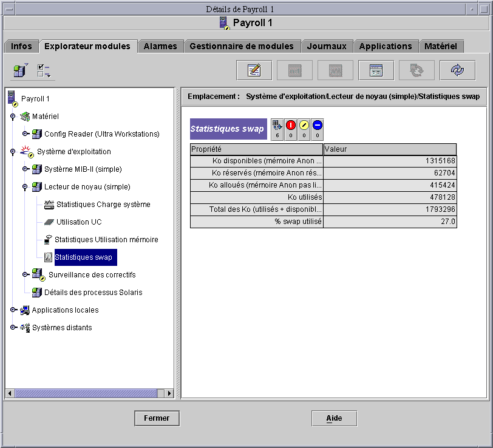The height and width of the screenshot is (448, 493).
Task: Click the Payroll 1 host icon in tree
Action: pyautogui.click(x=12, y=99)
